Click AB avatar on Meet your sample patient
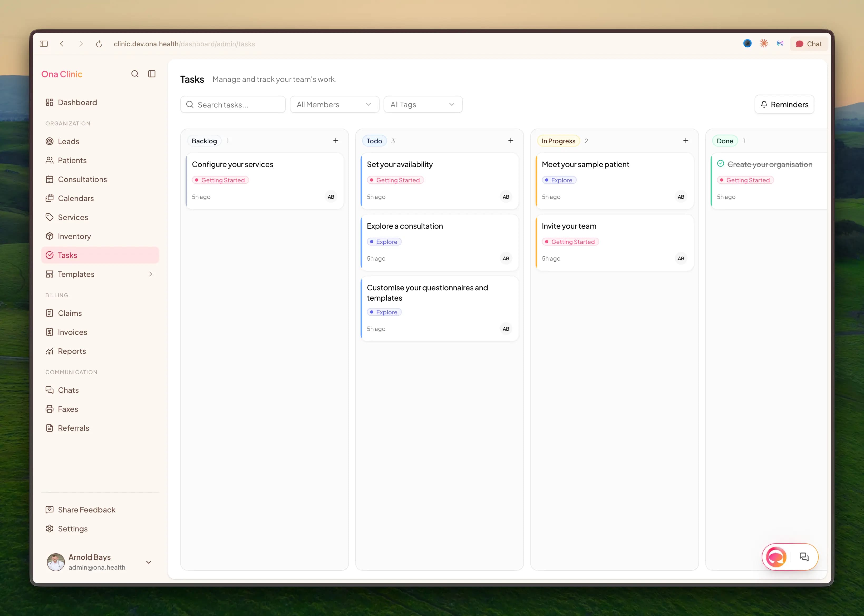Image resolution: width=864 pixels, height=616 pixels. click(681, 197)
